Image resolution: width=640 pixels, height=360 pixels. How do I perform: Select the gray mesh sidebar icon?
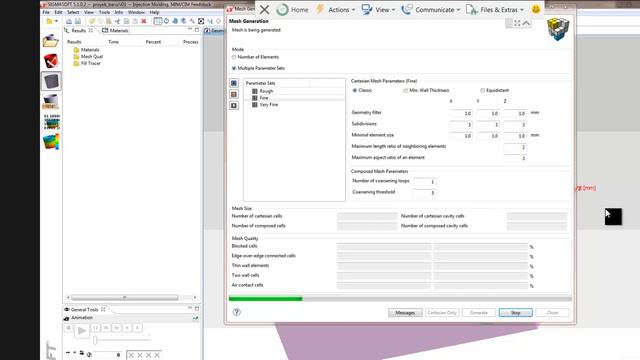(51, 81)
